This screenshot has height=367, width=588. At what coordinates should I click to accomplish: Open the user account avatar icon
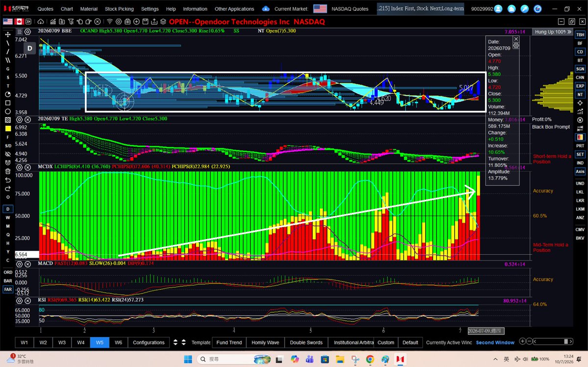pyautogui.click(x=498, y=9)
